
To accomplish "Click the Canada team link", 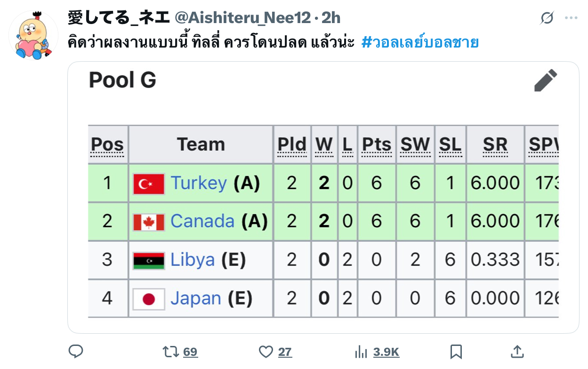I will coord(202,221).
